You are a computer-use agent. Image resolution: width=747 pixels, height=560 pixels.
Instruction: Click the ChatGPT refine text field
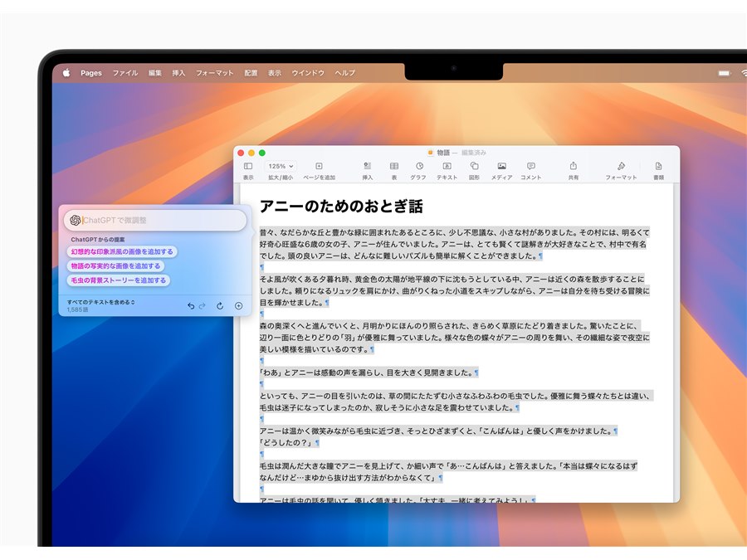click(155, 220)
